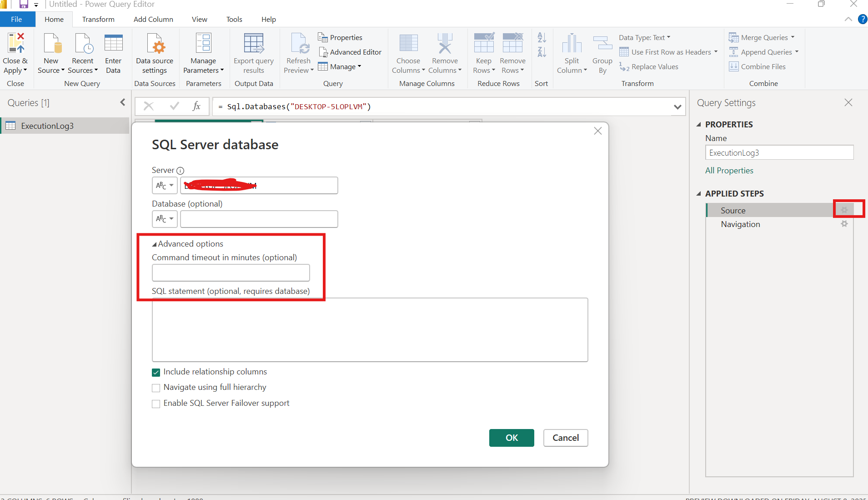
Task: Open Data source settings
Action: [155, 53]
